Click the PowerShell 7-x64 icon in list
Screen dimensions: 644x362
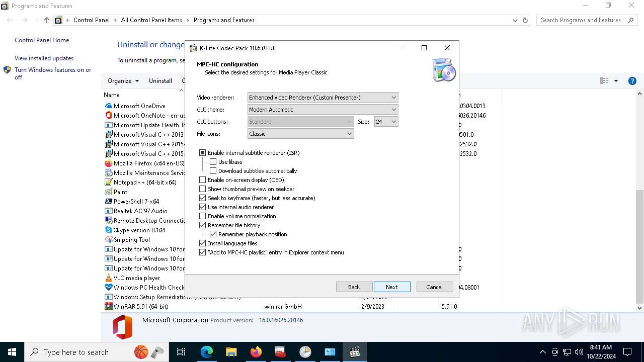[108, 202]
